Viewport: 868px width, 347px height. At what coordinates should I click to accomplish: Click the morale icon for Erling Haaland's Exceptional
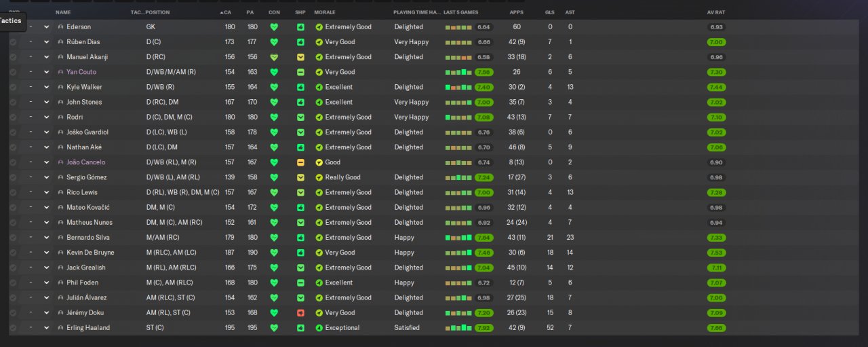tap(319, 328)
